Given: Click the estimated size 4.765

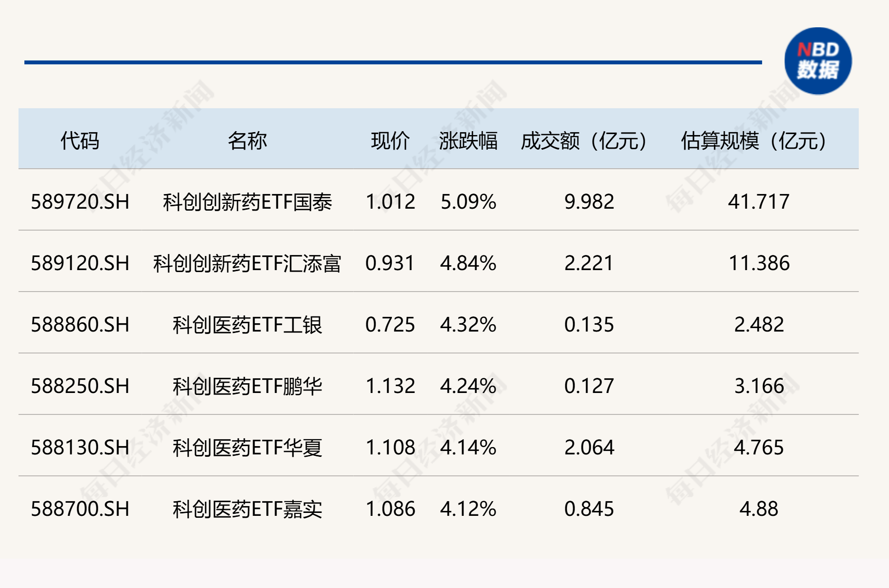Looking at the screenshot, I should 759,448.
